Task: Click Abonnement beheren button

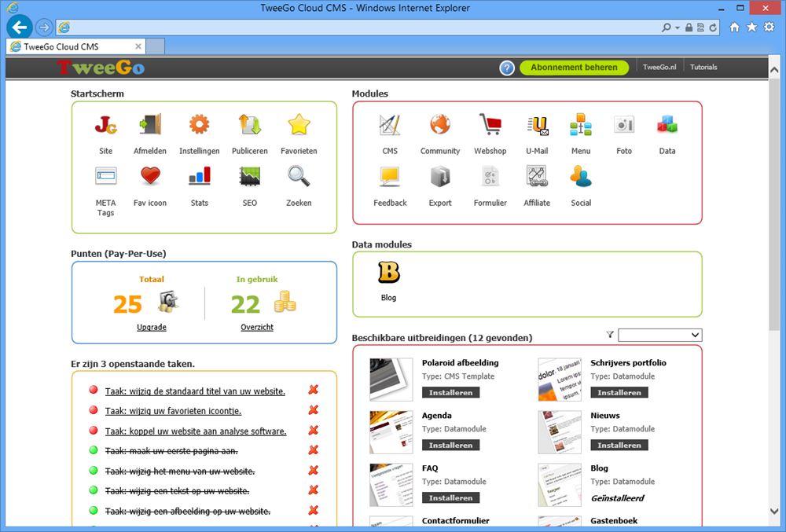Action: [574, 68]
